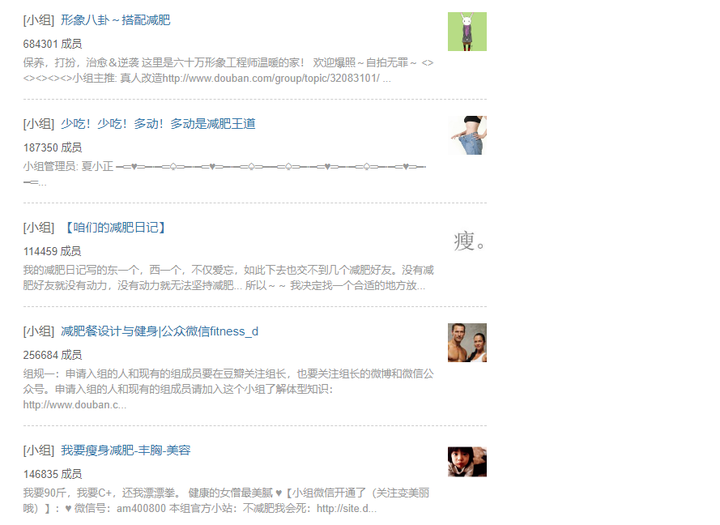Click the description starting with 我的减肥日记写的东一个
720x525 pixels.
coord(228,278)
